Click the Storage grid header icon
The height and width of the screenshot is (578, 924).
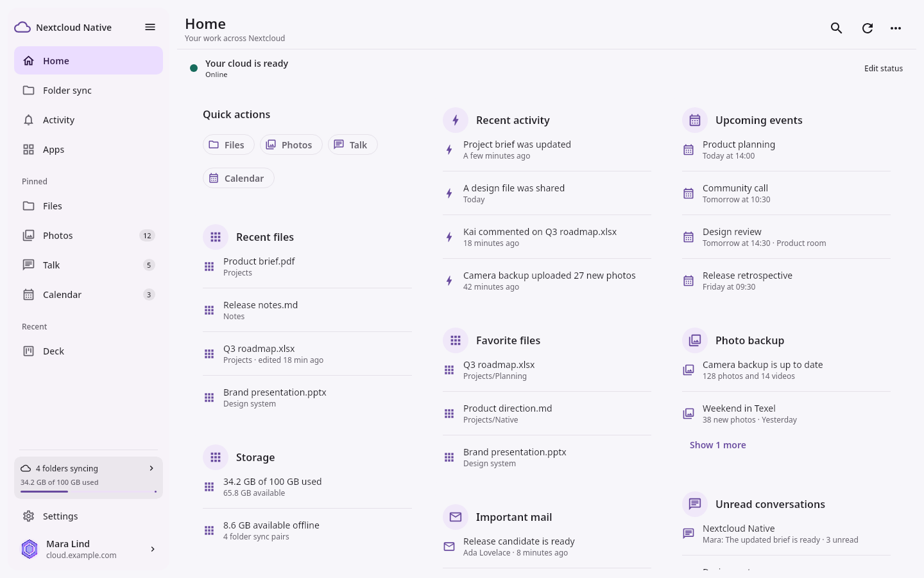(216, 457)
